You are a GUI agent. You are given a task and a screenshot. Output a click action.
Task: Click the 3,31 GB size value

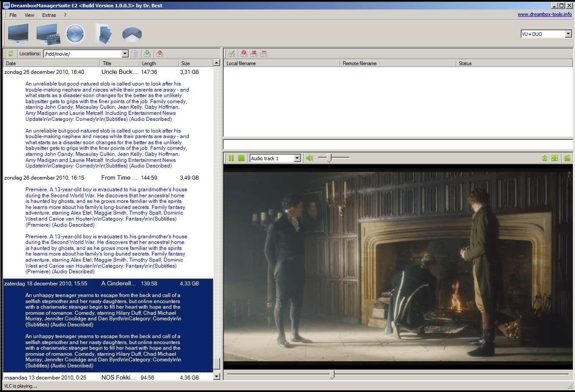[190, 72]
